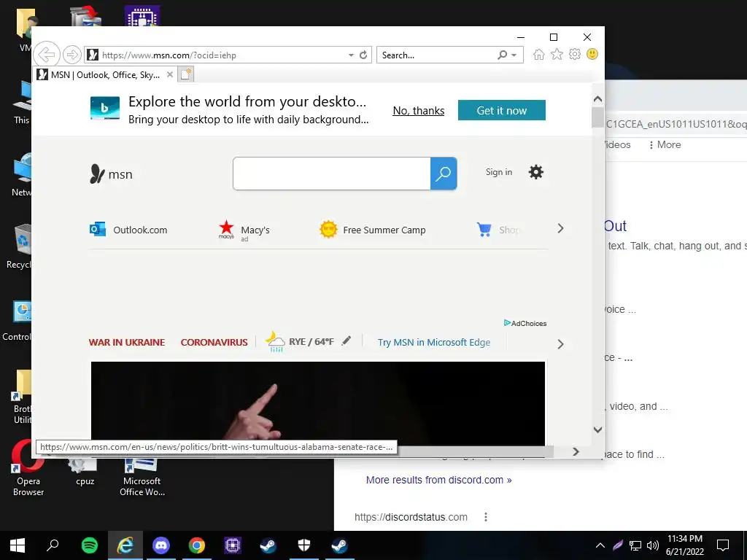Click the magnifier in IE search box

click(x=502, y=55)
